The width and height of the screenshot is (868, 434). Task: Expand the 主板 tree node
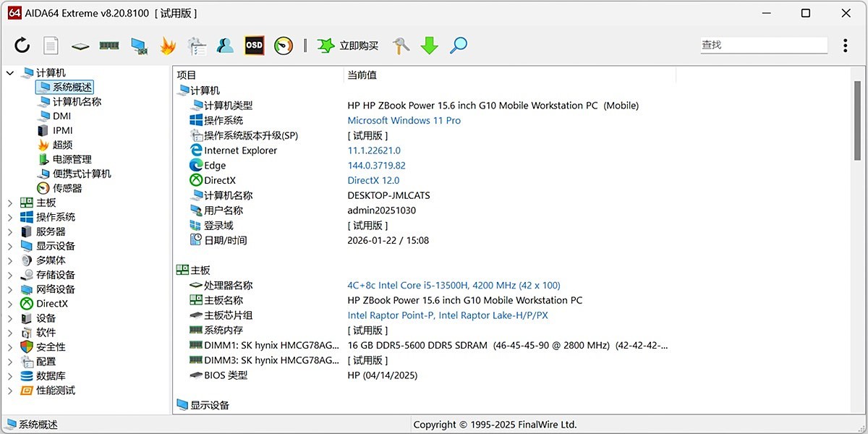9,203
